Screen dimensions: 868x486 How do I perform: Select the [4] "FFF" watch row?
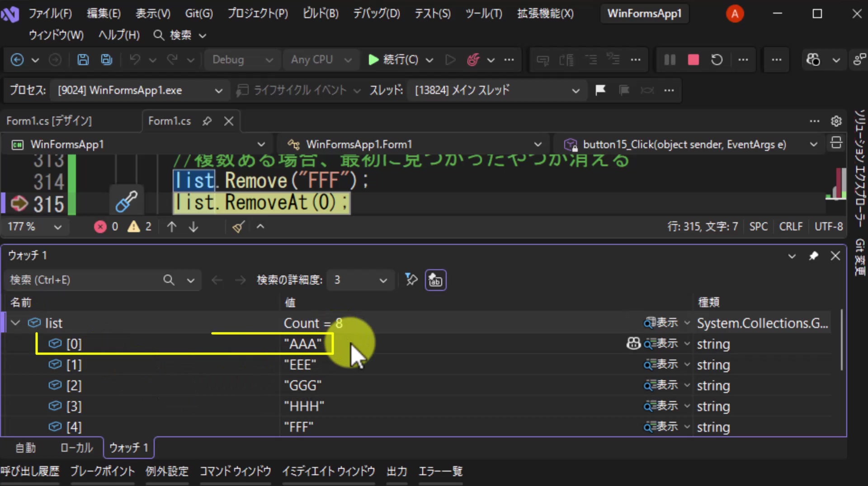(416, 427)
